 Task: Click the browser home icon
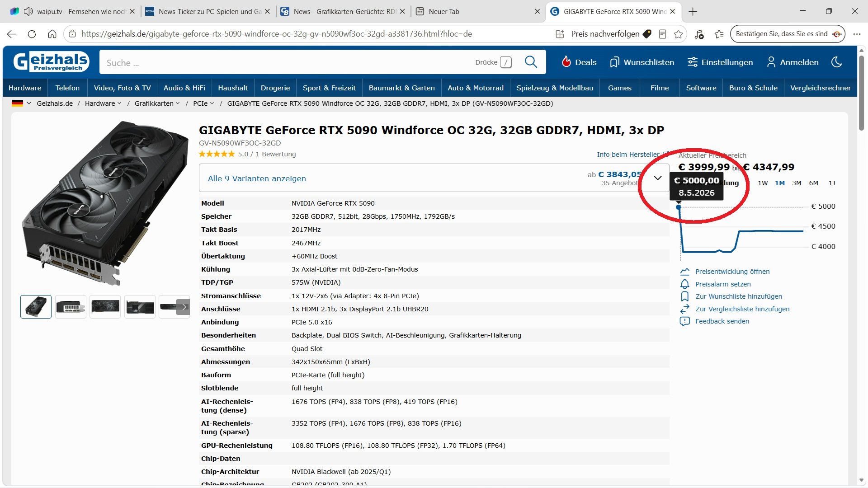point(52,34)
